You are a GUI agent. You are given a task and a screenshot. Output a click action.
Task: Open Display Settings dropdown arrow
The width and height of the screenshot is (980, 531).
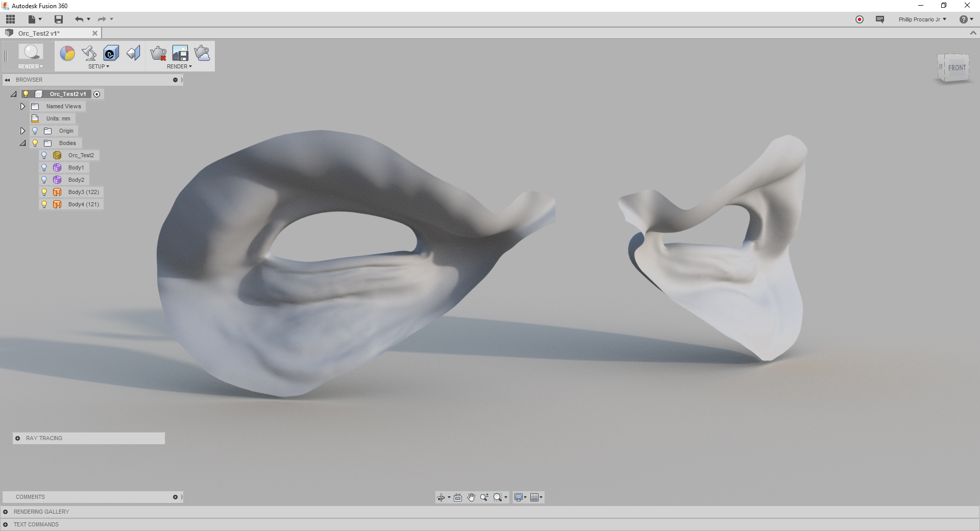(x=525, y=497)
